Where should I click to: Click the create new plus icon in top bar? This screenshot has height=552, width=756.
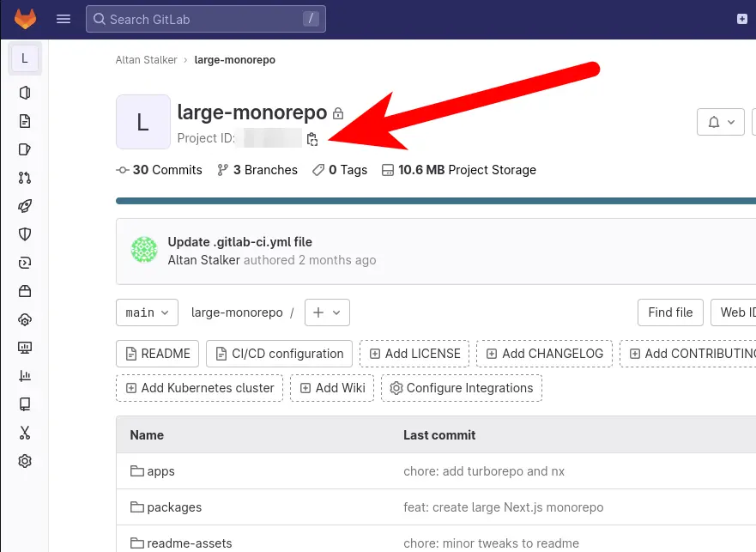(741, 17)
